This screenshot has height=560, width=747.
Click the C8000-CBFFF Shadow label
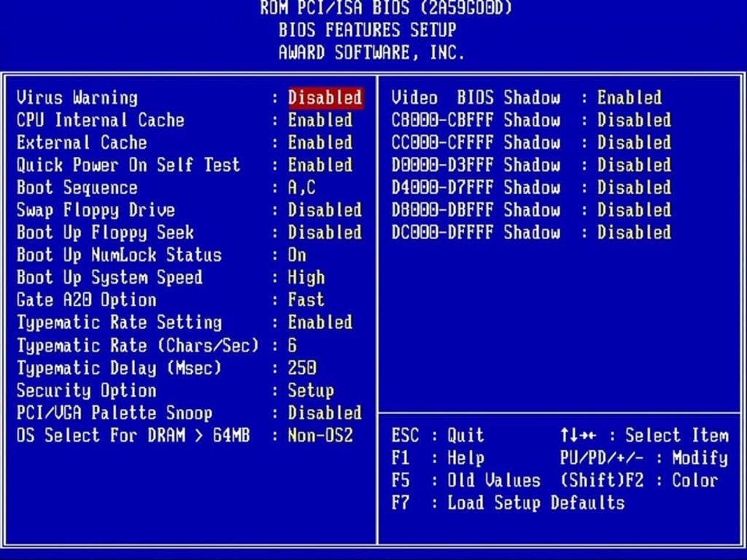coord(476,120)
